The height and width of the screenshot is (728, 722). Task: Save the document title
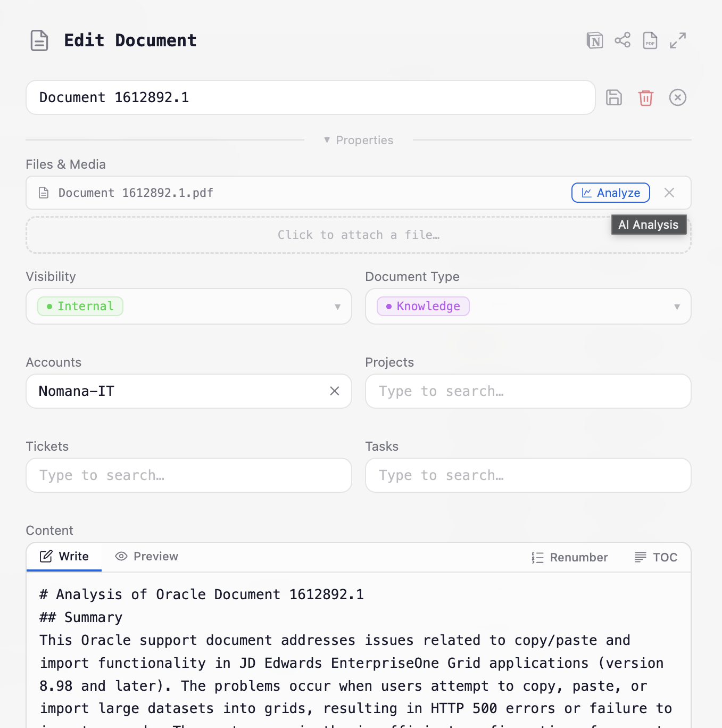[614, 97]
